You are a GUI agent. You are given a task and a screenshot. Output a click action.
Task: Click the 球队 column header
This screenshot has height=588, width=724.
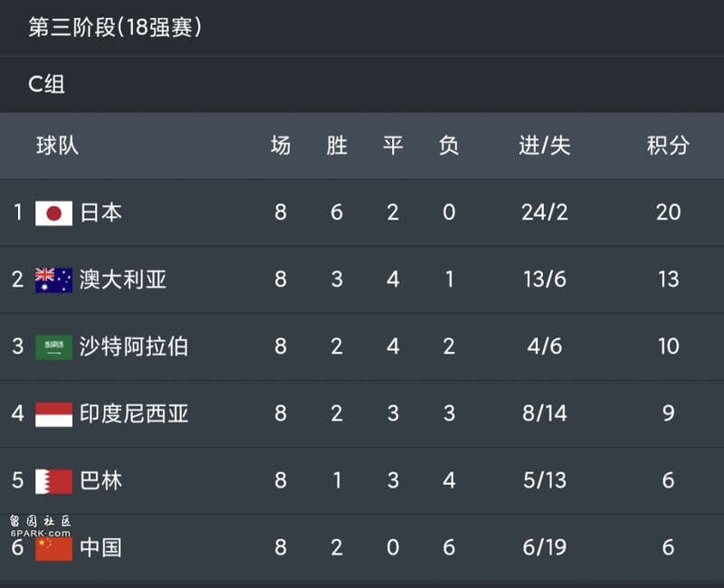(x=57, y=146)
